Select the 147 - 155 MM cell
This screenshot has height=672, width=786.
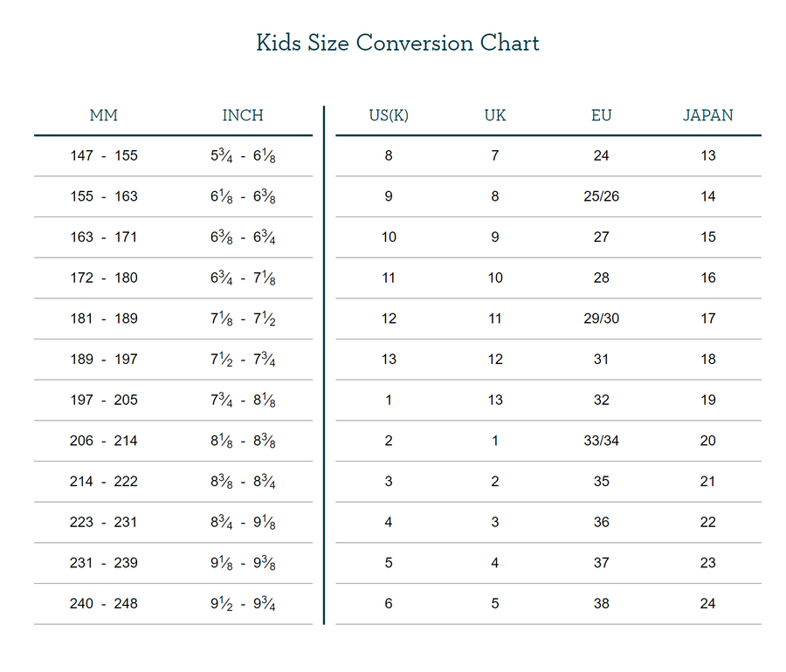104,156
